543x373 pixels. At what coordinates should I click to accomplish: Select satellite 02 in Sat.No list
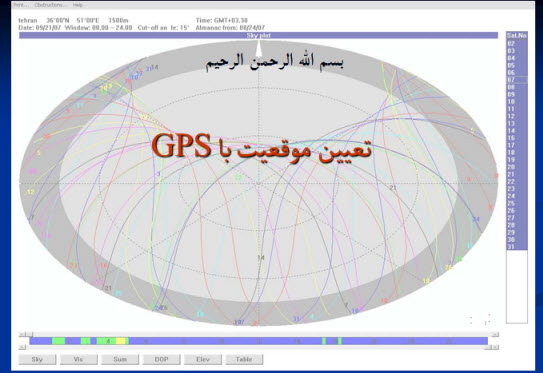[x=517, y=44]
